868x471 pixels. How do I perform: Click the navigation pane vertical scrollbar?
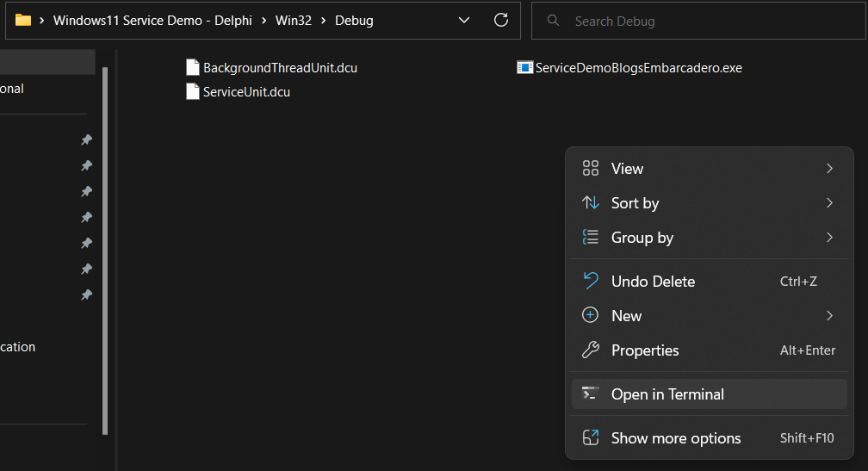(105, 250)
